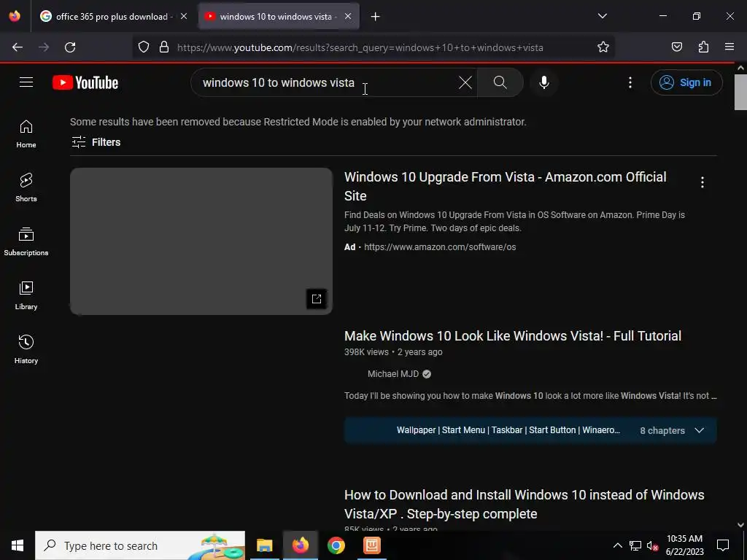747x560 pixels.
Task: Open the Firefox extensions puzzle icon
Action: 703,47
